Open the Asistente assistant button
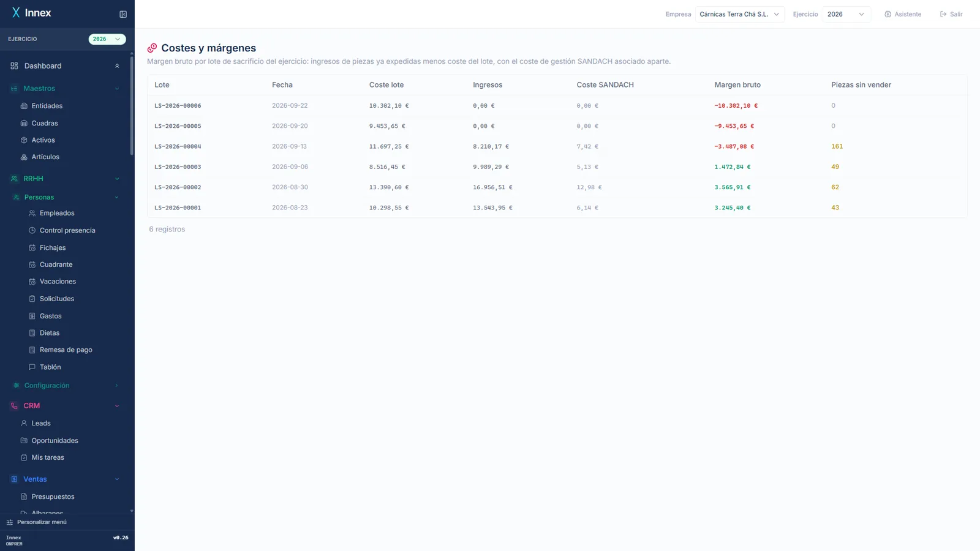 tap(903, 14)
